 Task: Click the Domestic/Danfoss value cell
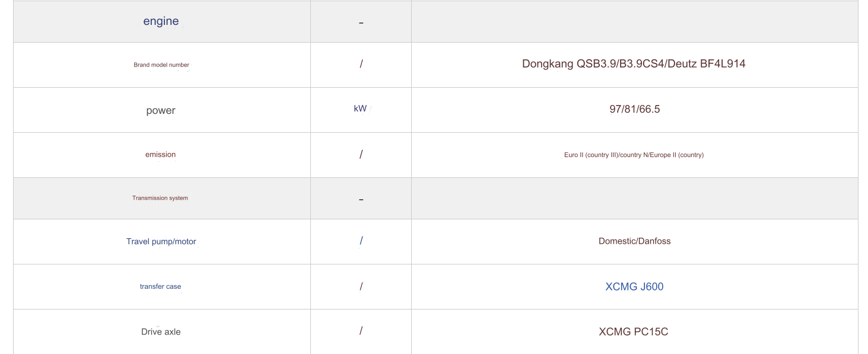[x=634, y=241]
